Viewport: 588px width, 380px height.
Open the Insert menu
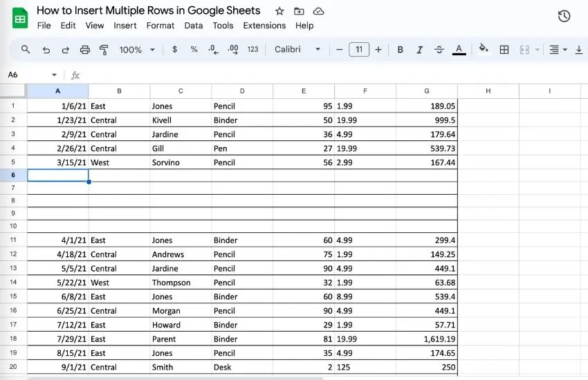[x=125, y=26]
